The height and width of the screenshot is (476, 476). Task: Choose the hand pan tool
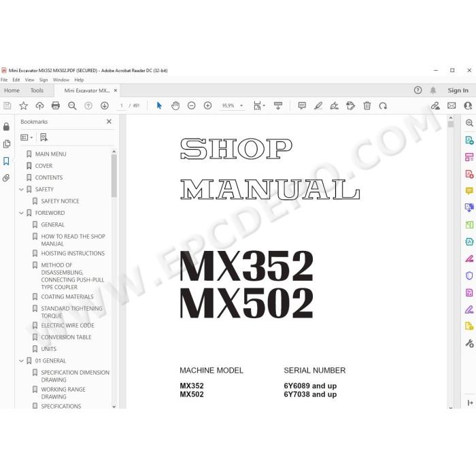175,105
